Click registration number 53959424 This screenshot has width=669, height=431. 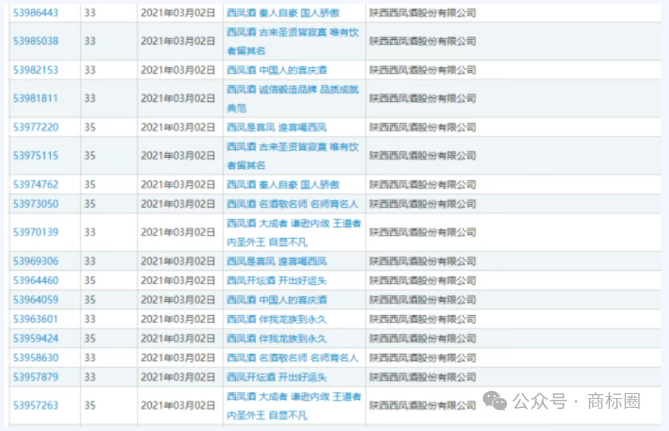coord(35,338)
